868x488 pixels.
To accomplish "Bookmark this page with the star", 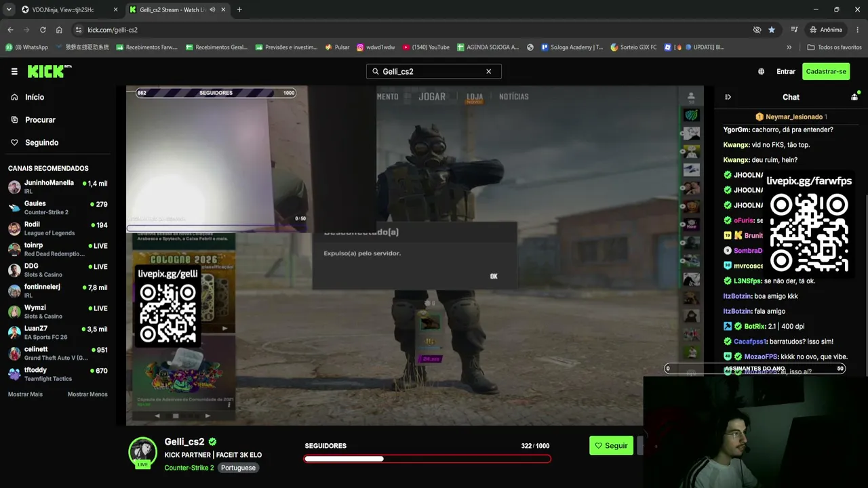I will coord(772,30).
